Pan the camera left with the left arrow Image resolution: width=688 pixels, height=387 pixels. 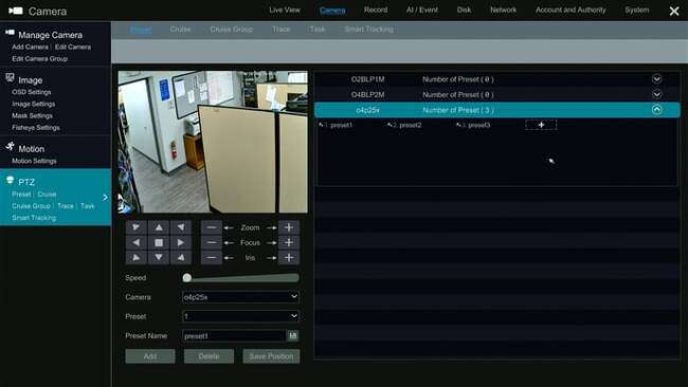[136, 243]
